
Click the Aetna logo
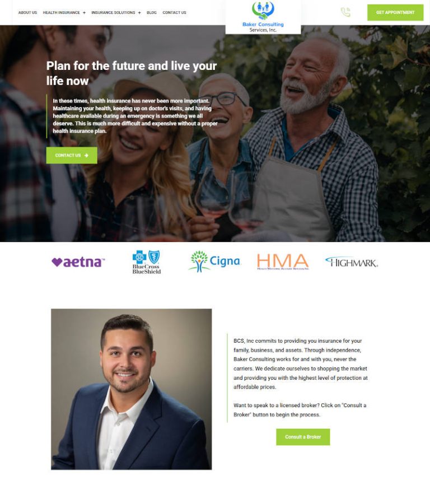click(78, 262)
